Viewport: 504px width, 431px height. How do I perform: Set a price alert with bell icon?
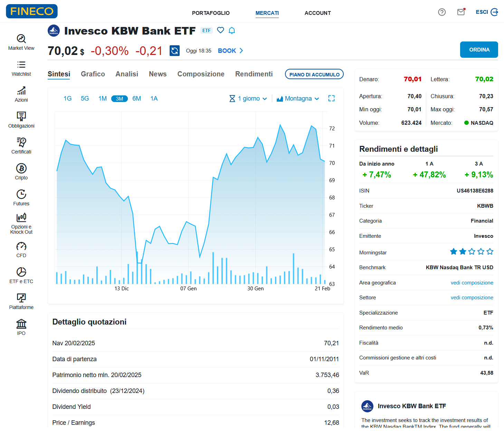[232, 30]
